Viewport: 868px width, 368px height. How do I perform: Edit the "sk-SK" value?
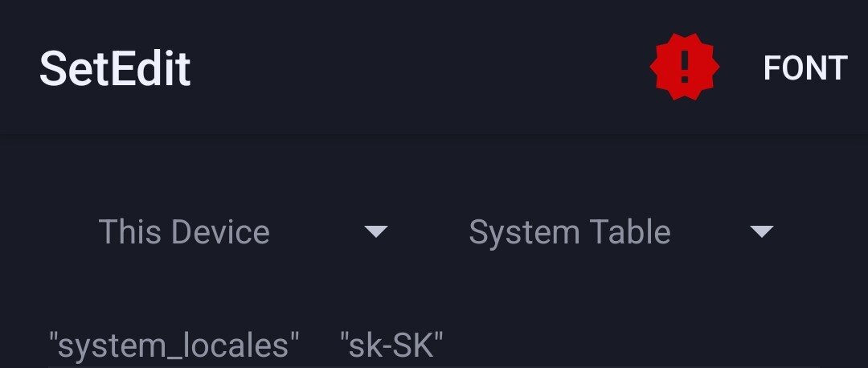click(391, 346)
